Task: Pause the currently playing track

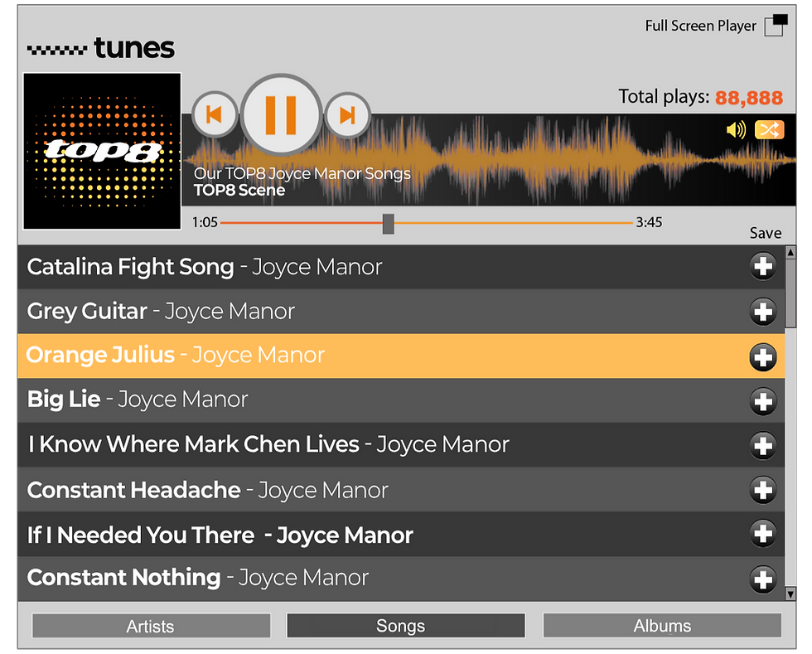Action: [280, 114]
